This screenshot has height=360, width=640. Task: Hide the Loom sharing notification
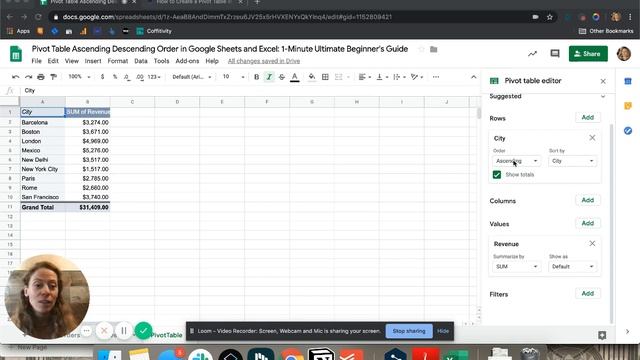(443, 331)
